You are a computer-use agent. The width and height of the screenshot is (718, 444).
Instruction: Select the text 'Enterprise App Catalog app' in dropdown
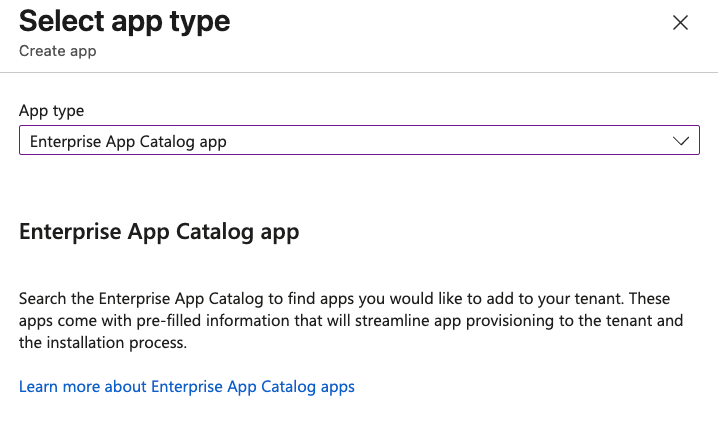click(128, 141)
